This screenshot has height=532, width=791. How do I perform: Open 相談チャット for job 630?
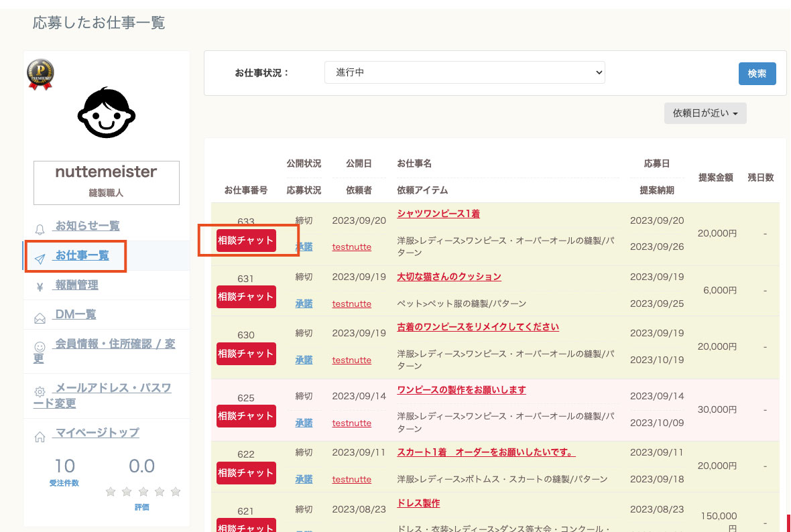[x=246, y=354]
